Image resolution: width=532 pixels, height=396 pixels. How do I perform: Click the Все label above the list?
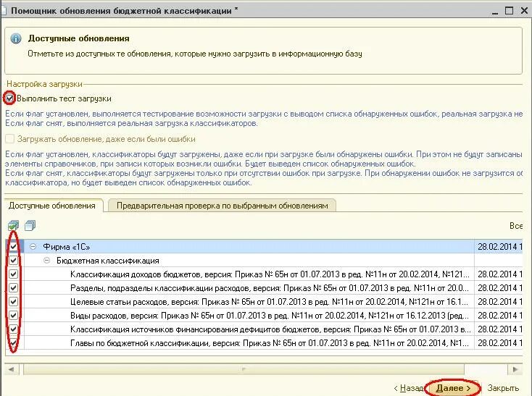coord(516,226)
